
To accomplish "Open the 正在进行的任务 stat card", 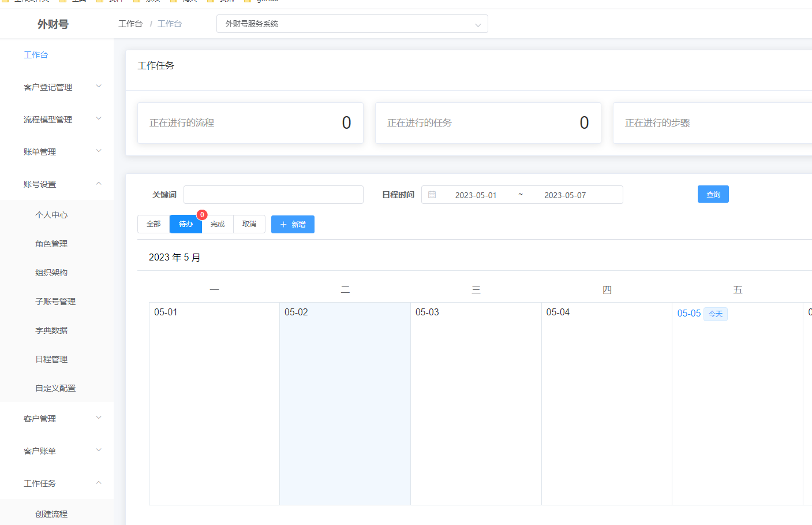I will (488, 123).
